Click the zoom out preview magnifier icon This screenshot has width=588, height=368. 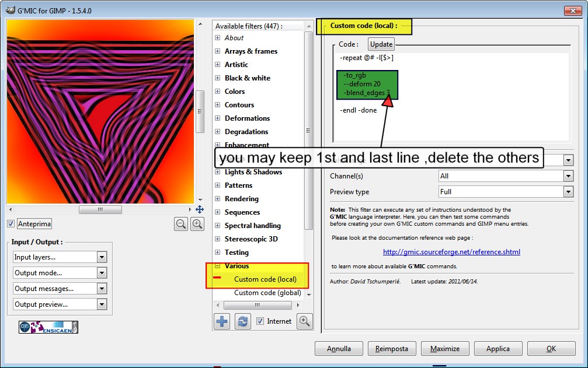pyautogui.click(x=181, y=225)
